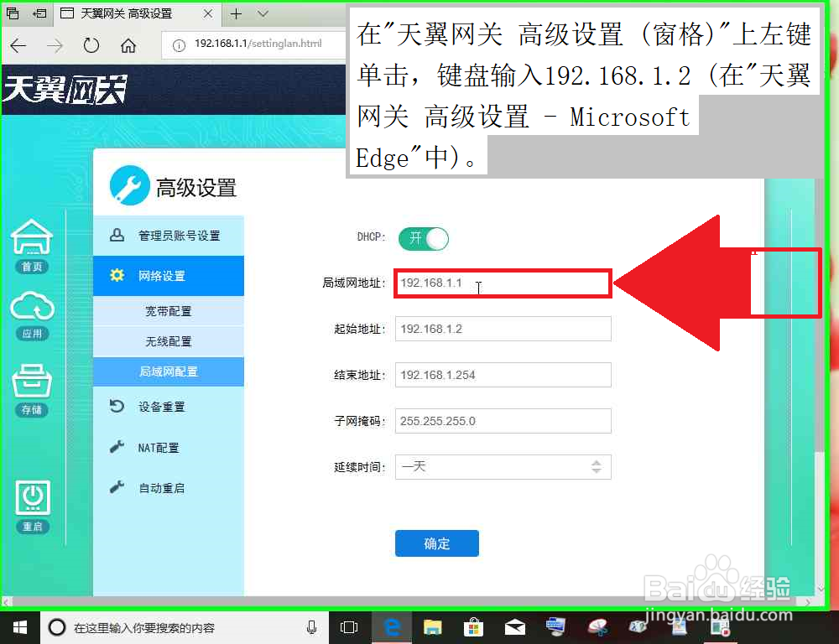This screenshot has height=644, width=839.
Task: Open 无线配置 submenu item
Action: (169, 341)
